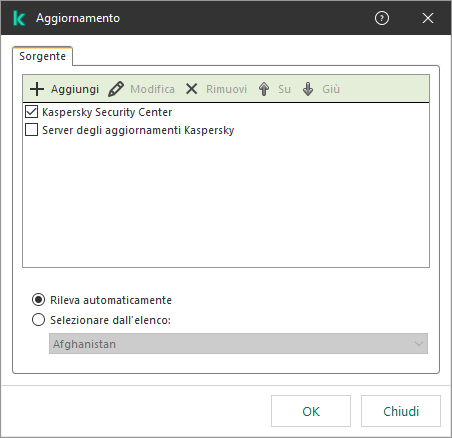Select Server degli aggiornamenti Kaspersky entry text
The image size is (452, 438).
pos(138,130)
